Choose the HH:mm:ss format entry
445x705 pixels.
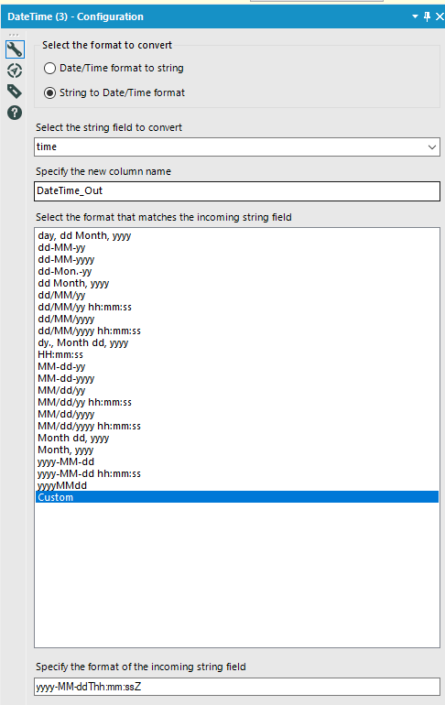tap(60, 355)
